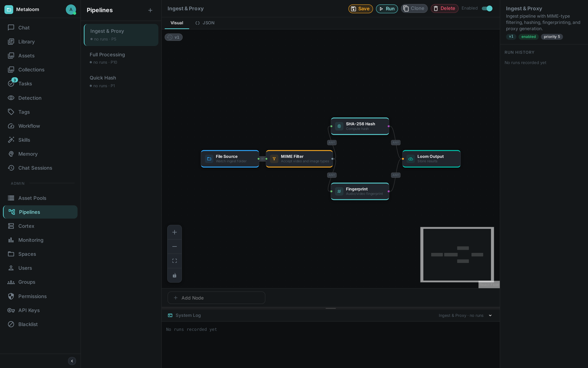Screen dimensions: 588x368
Task: Click the canvas minimap
Action: (457, 255)
